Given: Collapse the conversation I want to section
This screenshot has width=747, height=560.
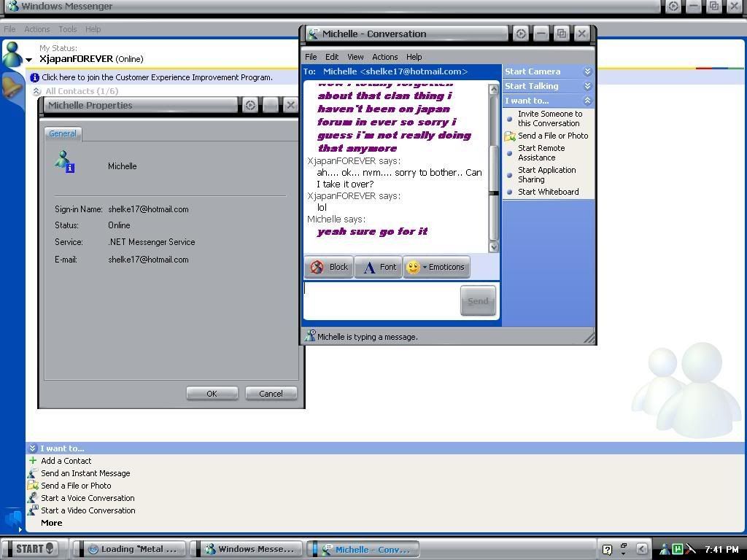Looking at the screenshot, I should click(548, 101).
